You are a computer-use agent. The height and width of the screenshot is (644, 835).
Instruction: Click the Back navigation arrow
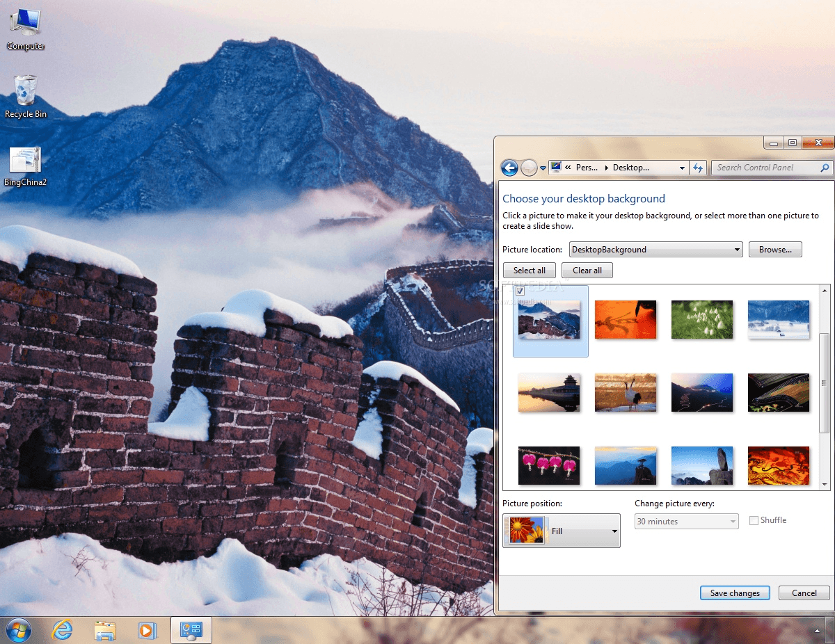pyautogui.click(x=510, y=167)
